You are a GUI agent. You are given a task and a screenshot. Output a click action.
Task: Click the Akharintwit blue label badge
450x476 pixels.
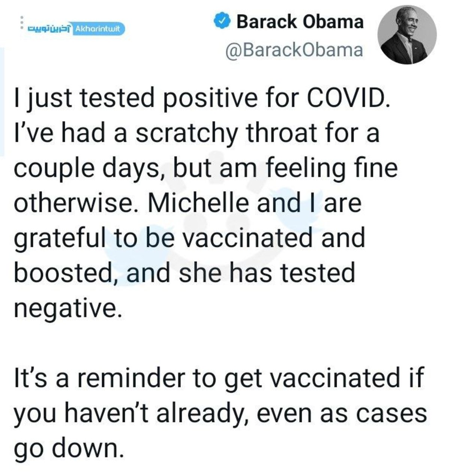point(99,28)
